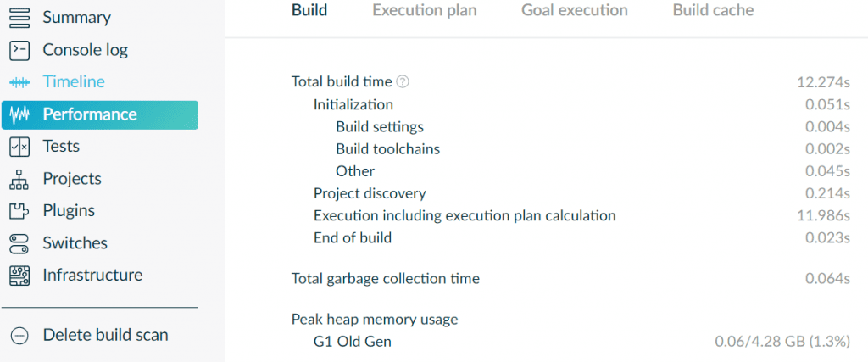Click the Delete build scan minus icon
This screenshot has width=868, height=362.
19,335
